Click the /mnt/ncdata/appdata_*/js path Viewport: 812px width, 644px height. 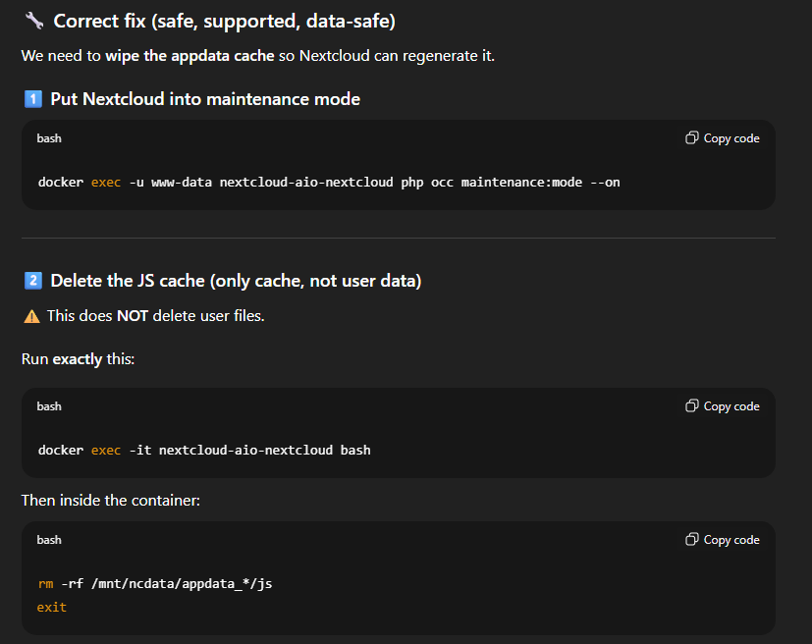coord(181,584)
